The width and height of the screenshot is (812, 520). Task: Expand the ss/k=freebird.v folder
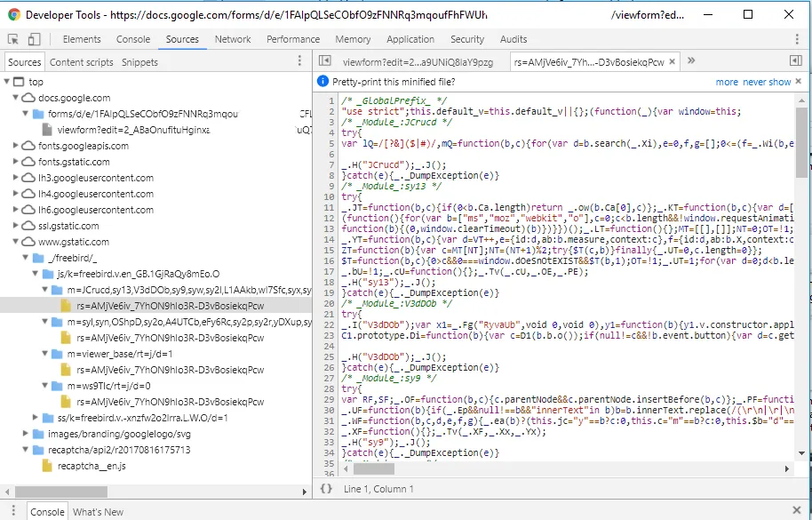[x=36, y=418]
